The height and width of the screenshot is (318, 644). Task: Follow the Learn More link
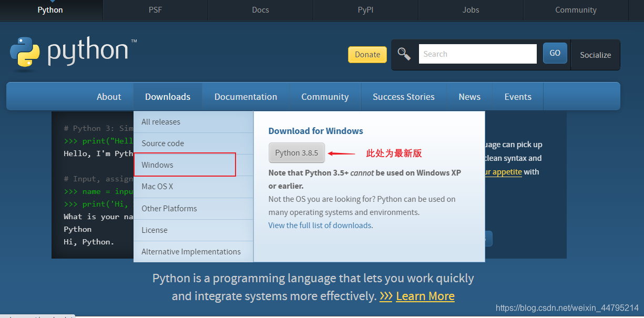click(425, 296)
